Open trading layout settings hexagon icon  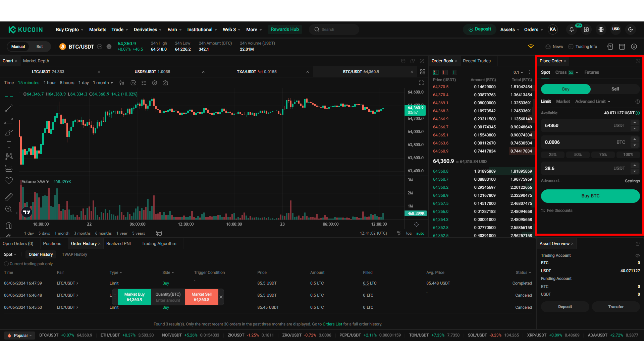[634, 47]
